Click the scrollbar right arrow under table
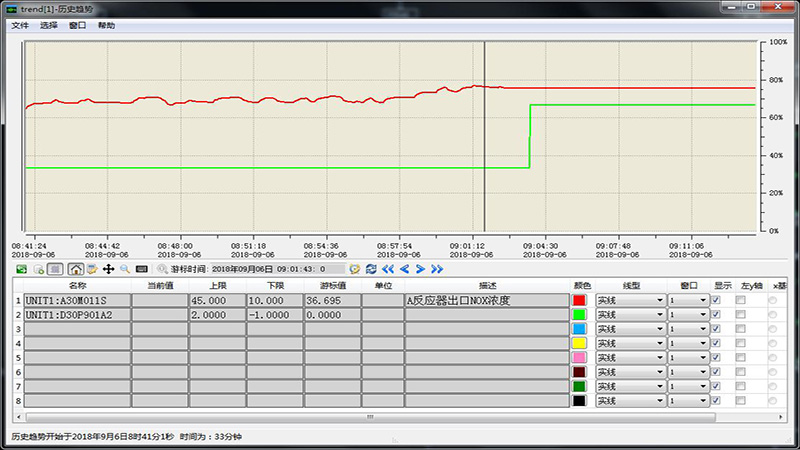Image resolution: width=800 pixels, height=450 pixels. [780, 417]
